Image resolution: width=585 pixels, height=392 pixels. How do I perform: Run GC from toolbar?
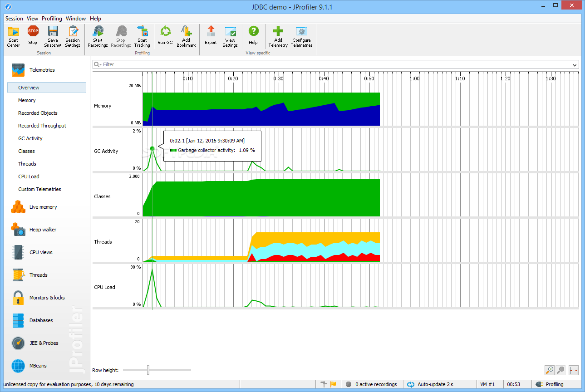point(165,36)
